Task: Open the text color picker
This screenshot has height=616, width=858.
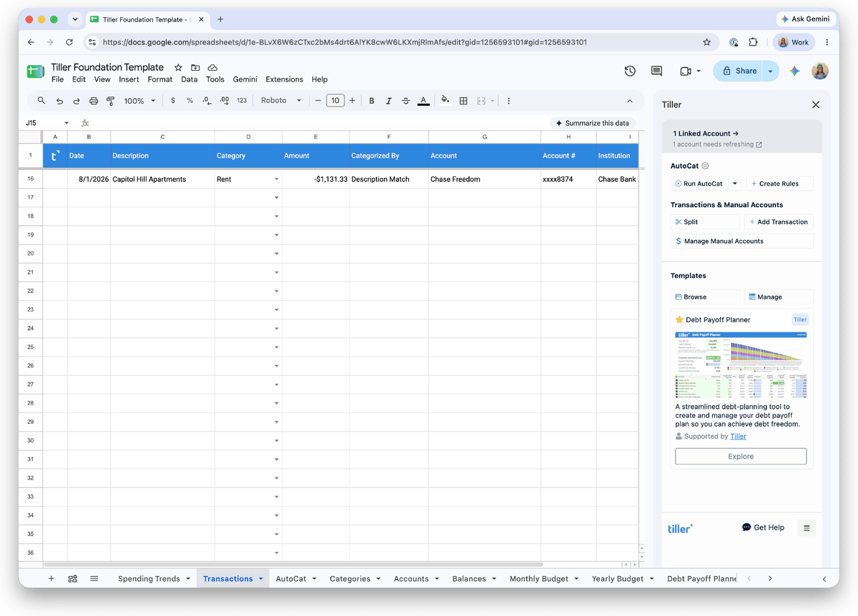Action: tap(423, 101)
